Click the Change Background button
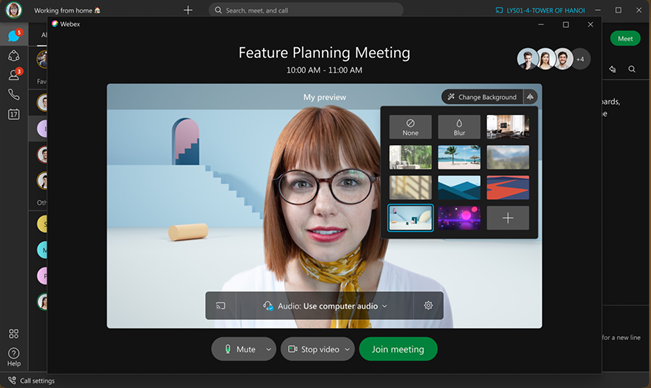Viewport: 651px width, 388px height. 482,97
